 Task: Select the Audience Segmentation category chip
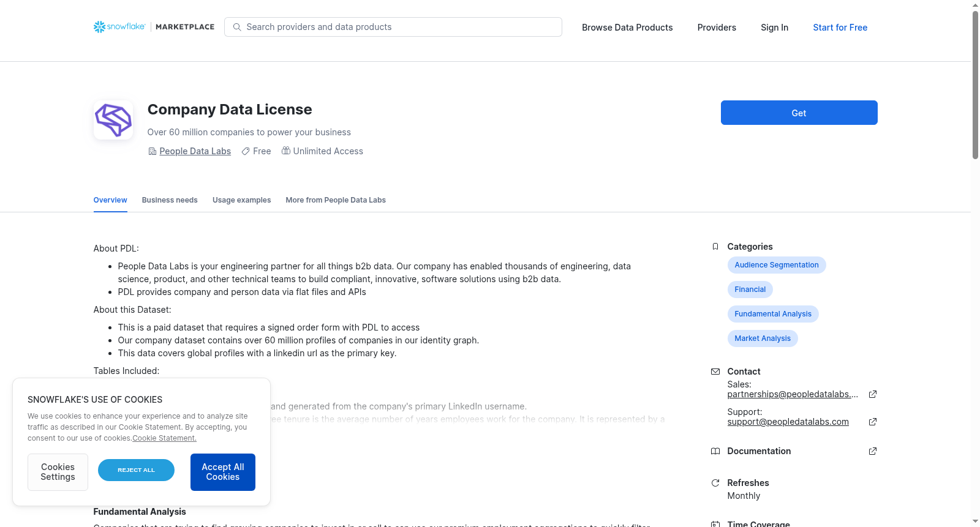pos(777,265)
